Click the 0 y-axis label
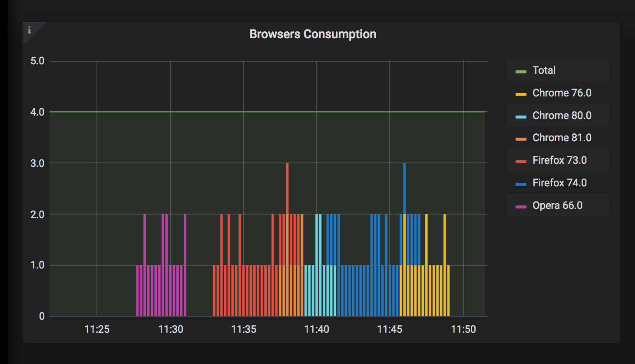The image size is (635, 364). 42,316
